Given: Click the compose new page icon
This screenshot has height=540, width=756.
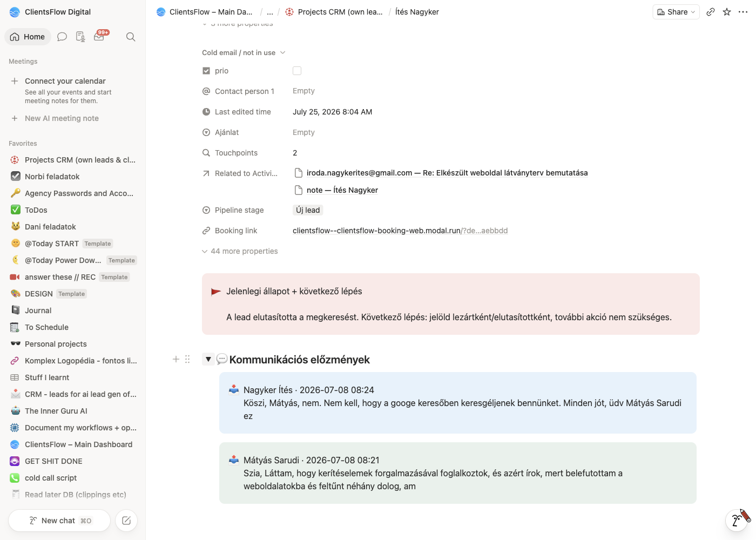Looking at the screenshot, I should pyautogui.click(x=126, y=521).
